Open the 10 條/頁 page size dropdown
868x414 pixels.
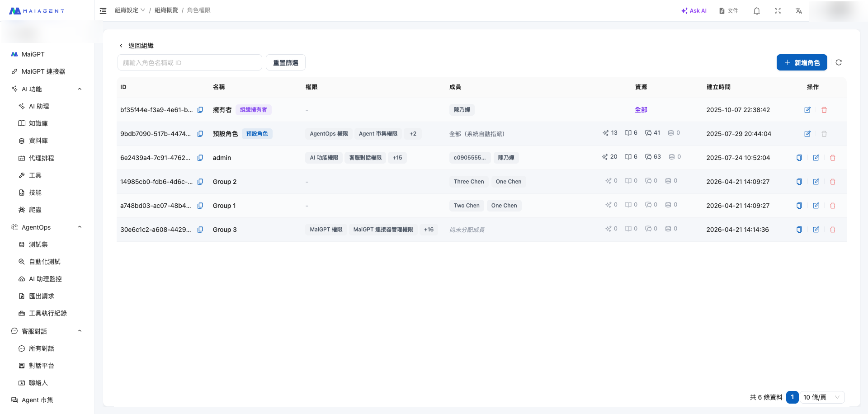[821, 397]
